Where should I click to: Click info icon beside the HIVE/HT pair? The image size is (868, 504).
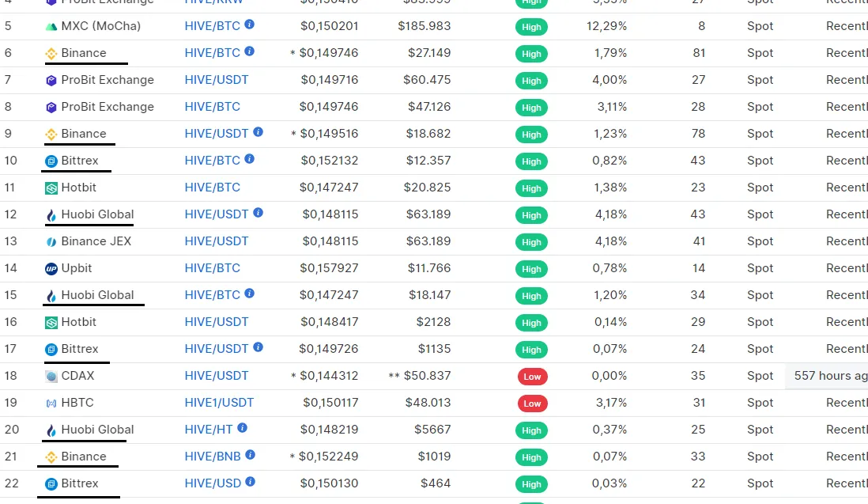tap(243, 427)
